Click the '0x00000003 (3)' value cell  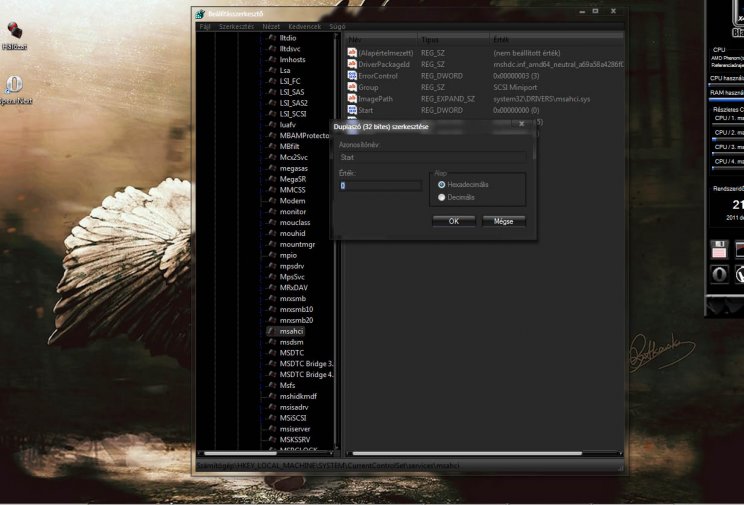[x=516, y=76]
